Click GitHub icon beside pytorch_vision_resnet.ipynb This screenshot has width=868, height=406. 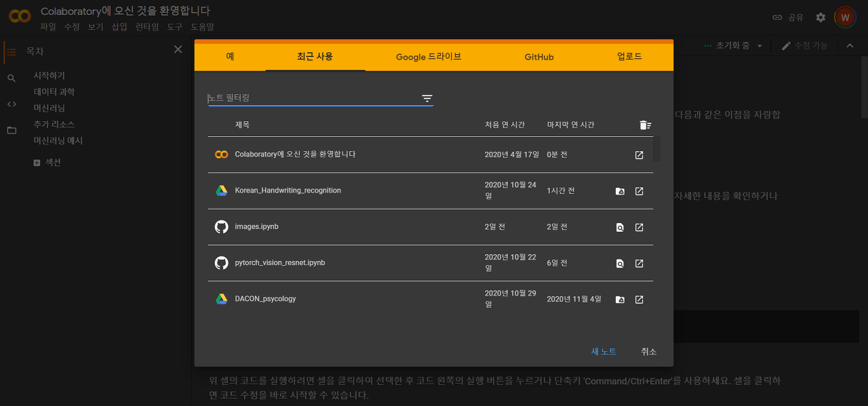click(221, 262)
